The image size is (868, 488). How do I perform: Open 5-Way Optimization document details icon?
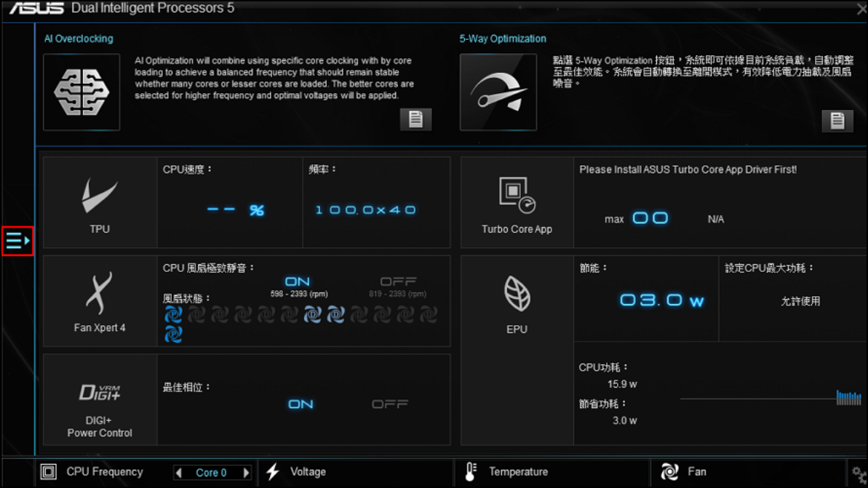(837, 120)
